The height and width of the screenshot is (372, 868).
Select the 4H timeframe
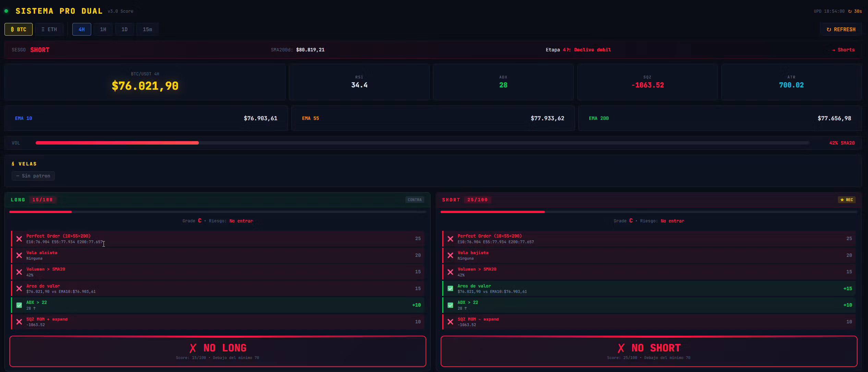click(82, 29)
